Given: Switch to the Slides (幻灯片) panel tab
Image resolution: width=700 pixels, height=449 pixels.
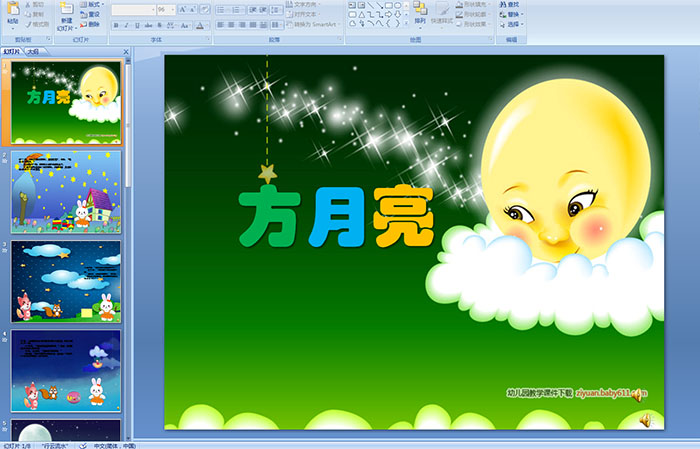Looking at the screenshot, I should click(x=12, y=50).
